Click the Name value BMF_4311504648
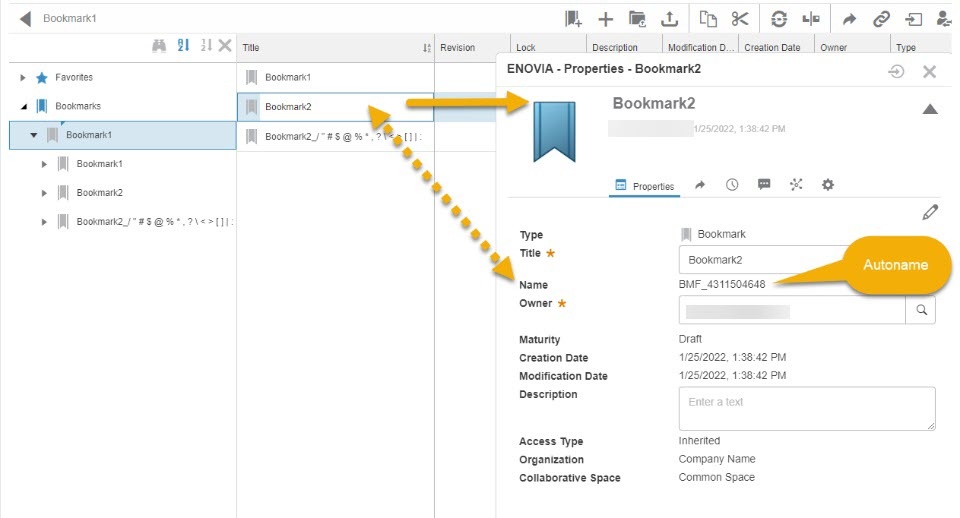Viewport: 960px width, 518px height. [x=722, y=284]
